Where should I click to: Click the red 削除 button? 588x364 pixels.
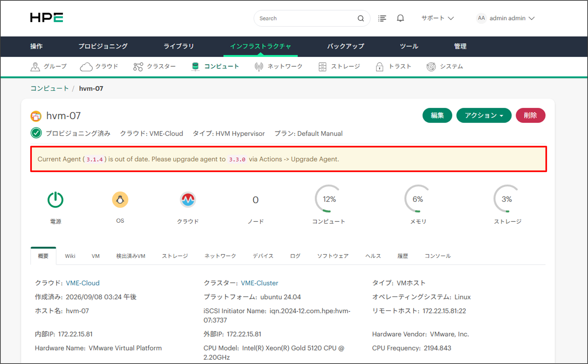coord(530,115)
